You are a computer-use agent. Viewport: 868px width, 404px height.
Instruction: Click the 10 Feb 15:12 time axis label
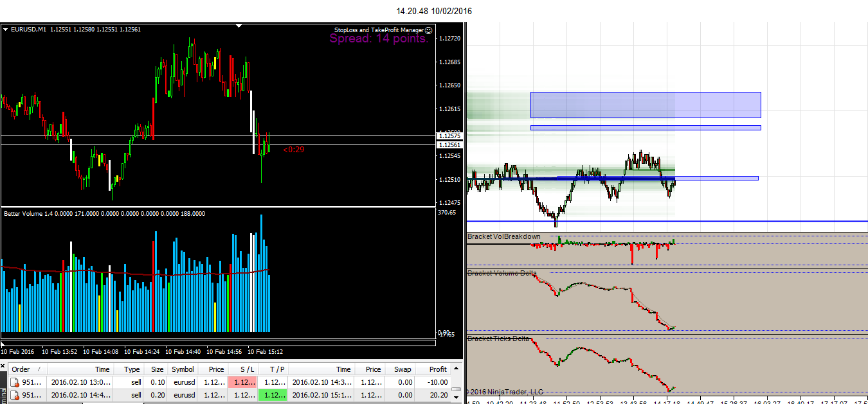265,351
